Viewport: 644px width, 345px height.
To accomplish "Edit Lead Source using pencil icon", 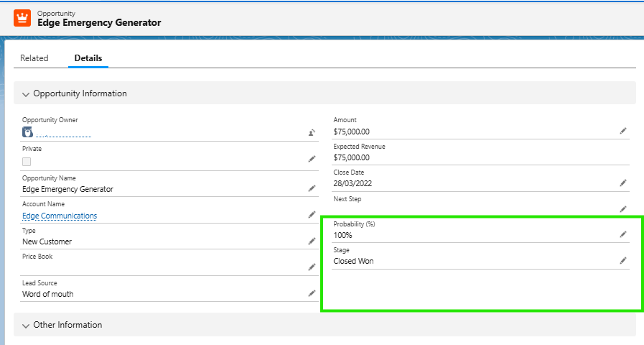I will point(312,293).
